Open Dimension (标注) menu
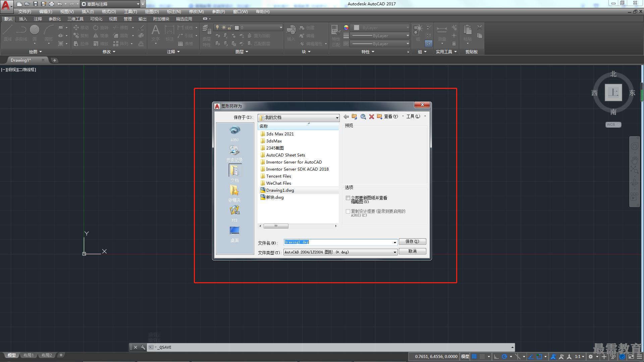 (174, 12)
